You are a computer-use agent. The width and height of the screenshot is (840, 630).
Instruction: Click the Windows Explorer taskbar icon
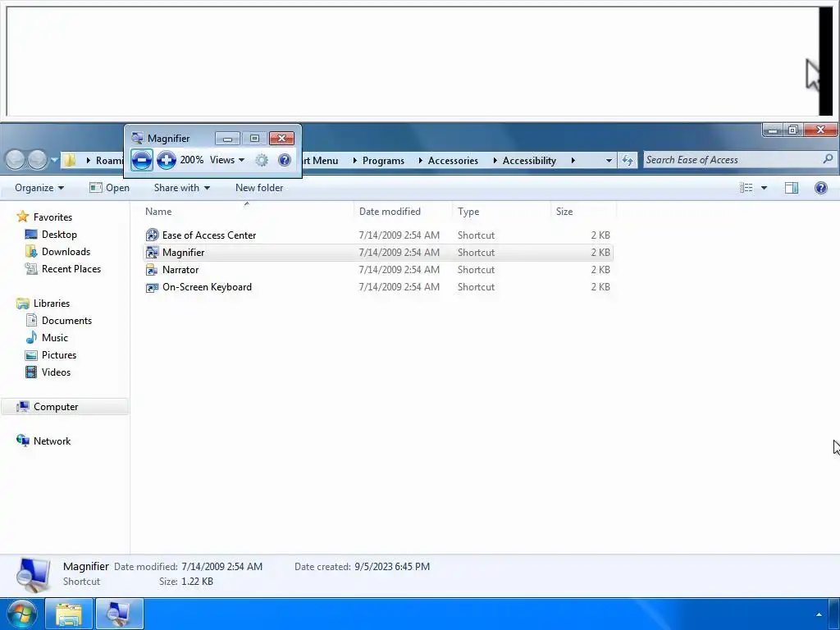[x=69, y=614]
